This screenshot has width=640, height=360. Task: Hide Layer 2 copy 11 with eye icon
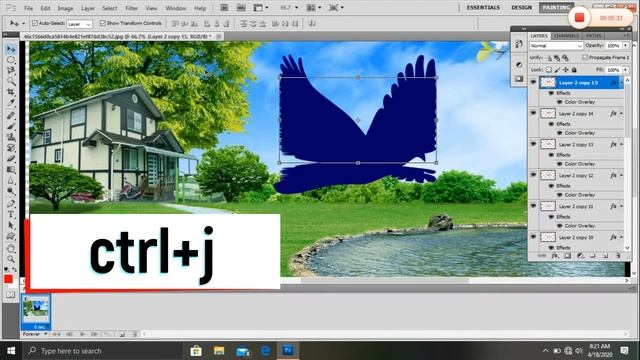(533, 206)
